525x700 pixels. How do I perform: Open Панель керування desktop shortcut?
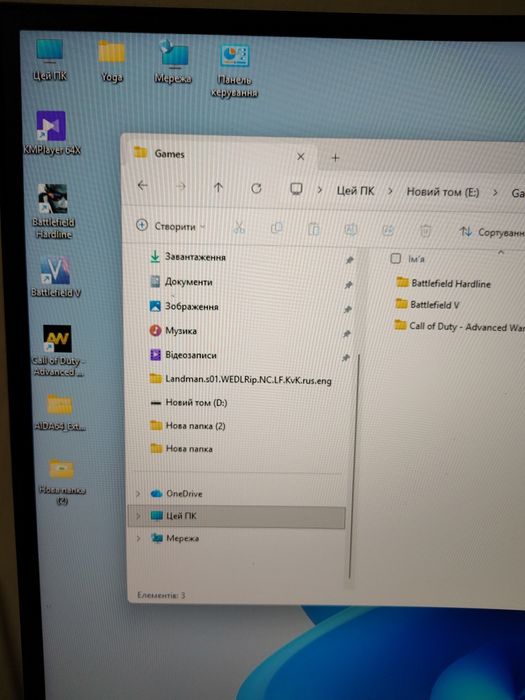(234, 71)
